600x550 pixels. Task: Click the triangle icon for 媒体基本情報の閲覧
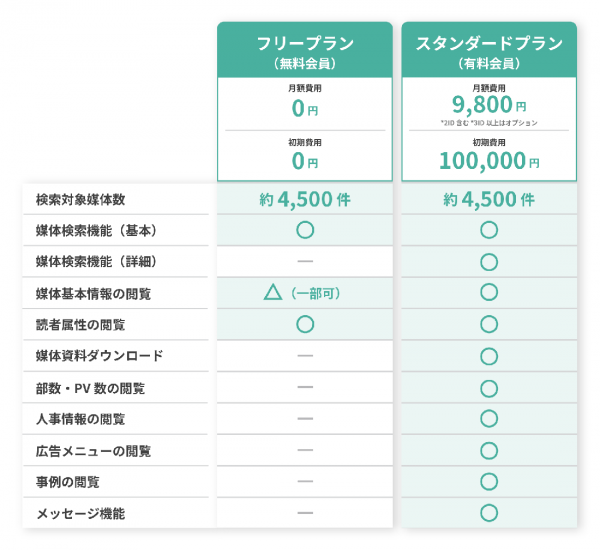coord(272,293)
